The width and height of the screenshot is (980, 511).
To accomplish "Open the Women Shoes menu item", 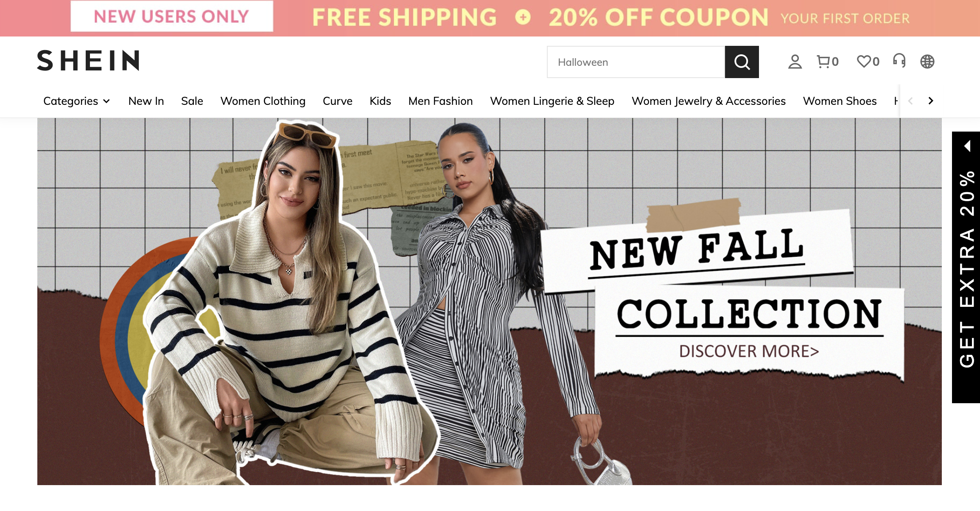I will (840, 101).
